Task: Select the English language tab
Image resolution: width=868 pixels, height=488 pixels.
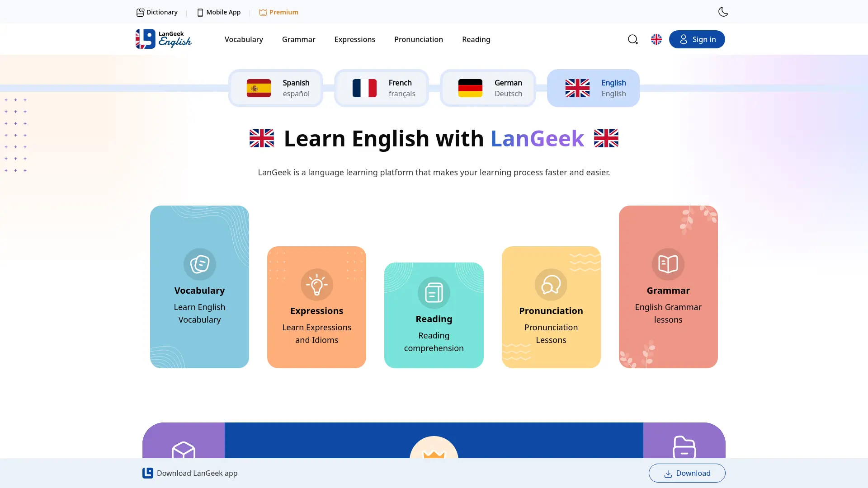Action: [x=593, y=88]
